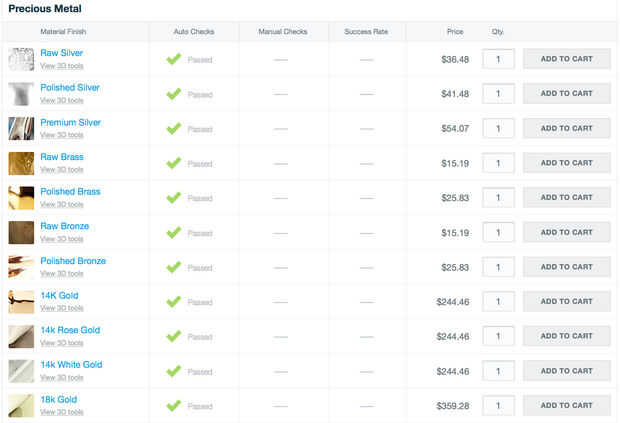Screen dimensions: 620x423
Task: Open the 14k Rose Gold material link
Action: pos(70,330)
